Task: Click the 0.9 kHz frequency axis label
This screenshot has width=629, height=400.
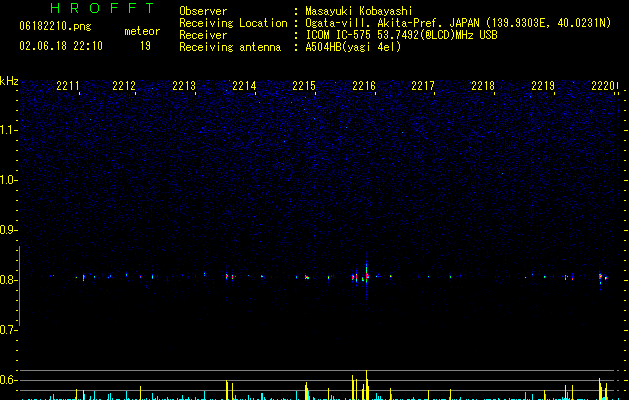Action: (8, 230)
